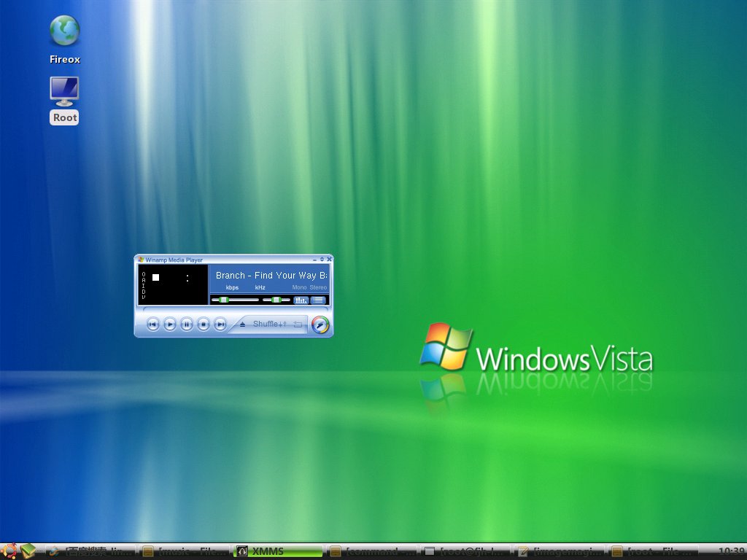The height and width of the screenshot is (560, 747).
Task: Pause the current song
Action: [x=186, y=324]
